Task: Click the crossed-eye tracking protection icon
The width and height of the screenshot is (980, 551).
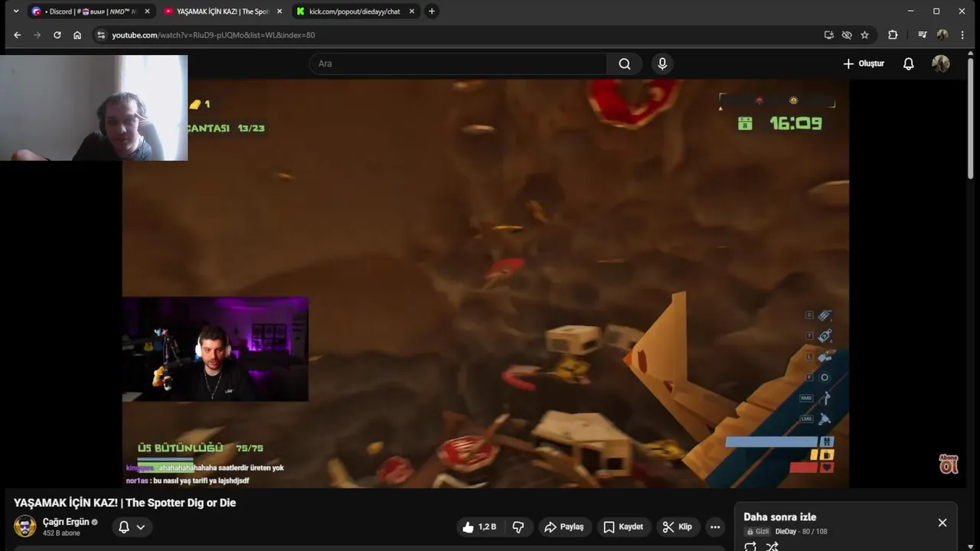Action: pyautogui.click(x=847, y=35)
